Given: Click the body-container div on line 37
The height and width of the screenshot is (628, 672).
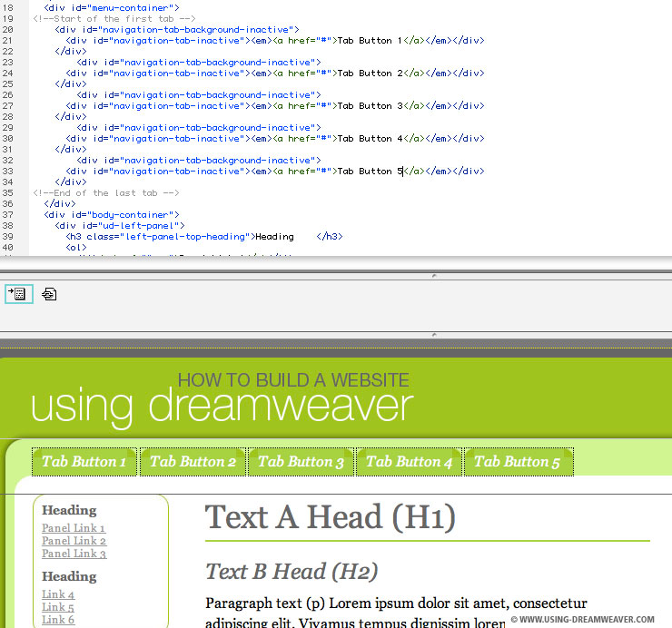Looking at the screenshot, I should pyautogui.click(x=112, y=215).
